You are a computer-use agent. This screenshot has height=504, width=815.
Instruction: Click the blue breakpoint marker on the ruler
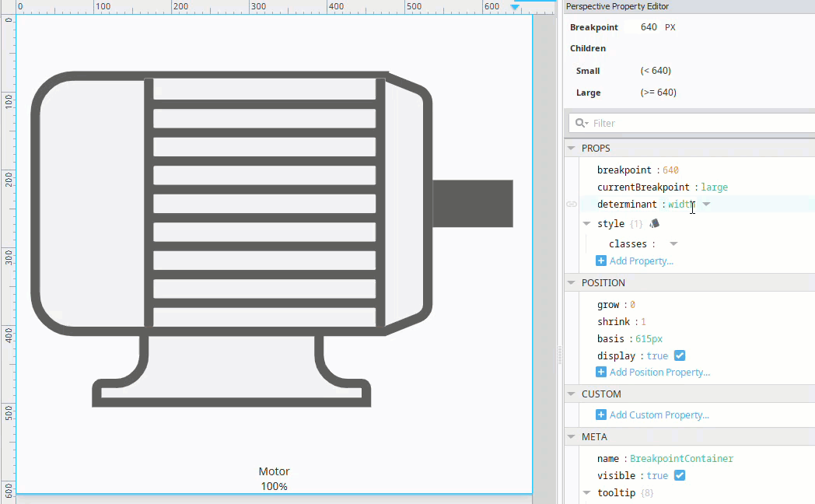pyautogui.click(x=515, y=7)
